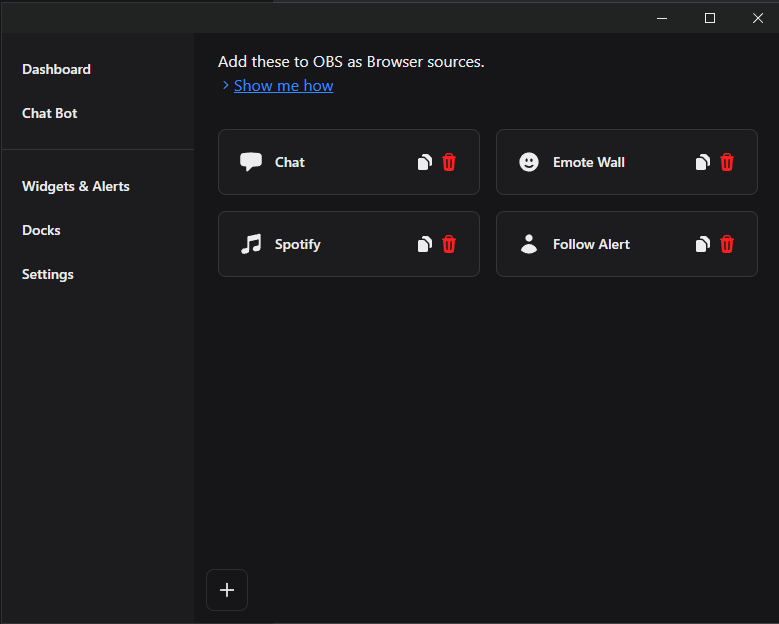Copy the Emote Wall widget URL
Viewport: 779px width, 624px height.
tap(703, 162)
